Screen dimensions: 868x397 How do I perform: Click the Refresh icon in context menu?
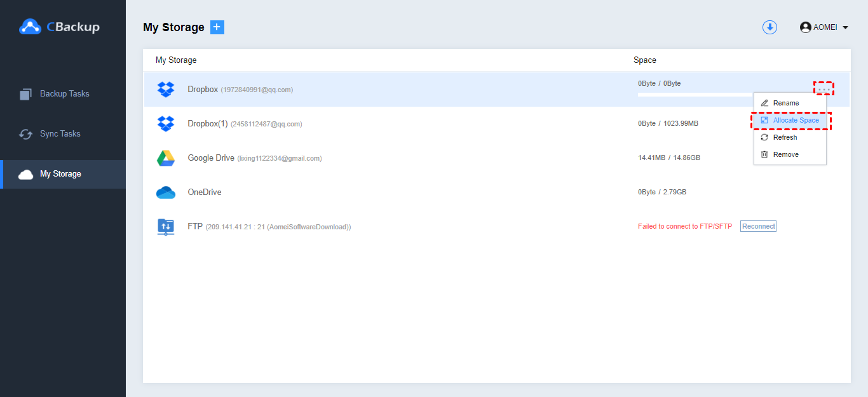[764, 137]
